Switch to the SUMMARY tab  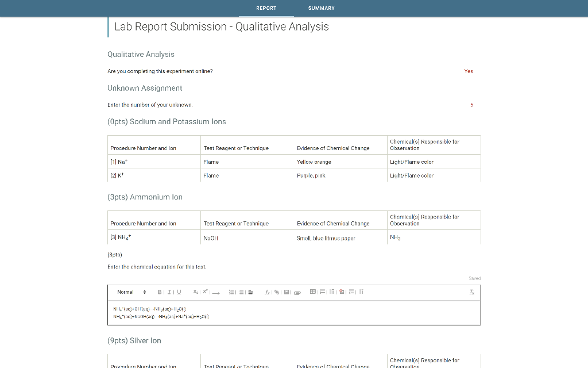321,8
